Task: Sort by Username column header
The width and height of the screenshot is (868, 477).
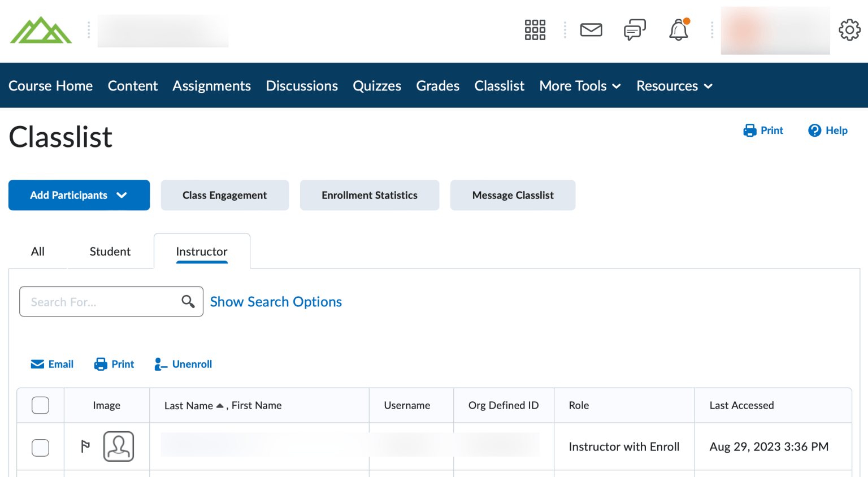Action: [x=407, y=406]
